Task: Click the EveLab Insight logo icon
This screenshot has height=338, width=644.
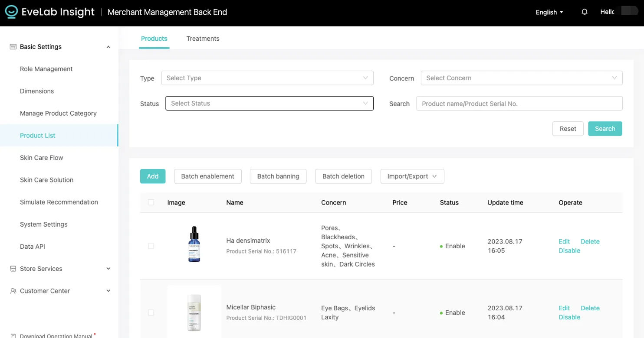Action: 11,12
